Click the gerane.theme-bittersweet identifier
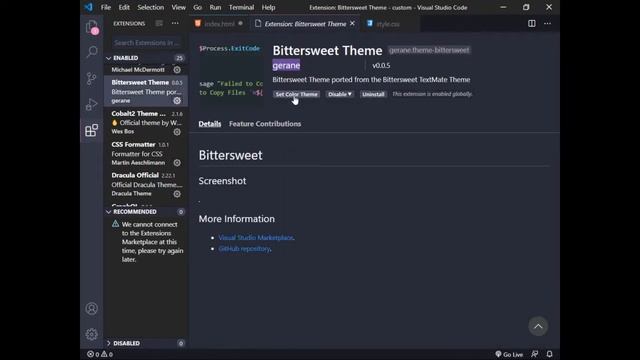 (x=429, y=50)
